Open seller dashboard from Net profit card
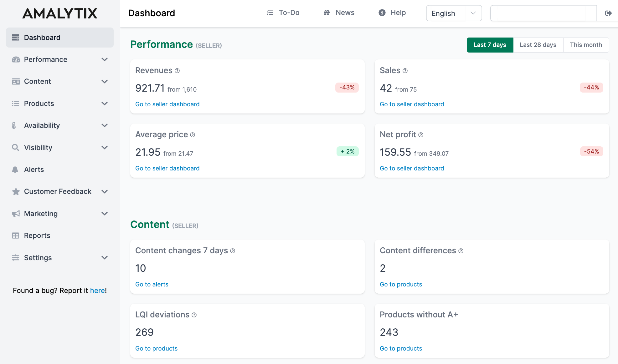Screen dimensions: 618x364 pos(412,168)
